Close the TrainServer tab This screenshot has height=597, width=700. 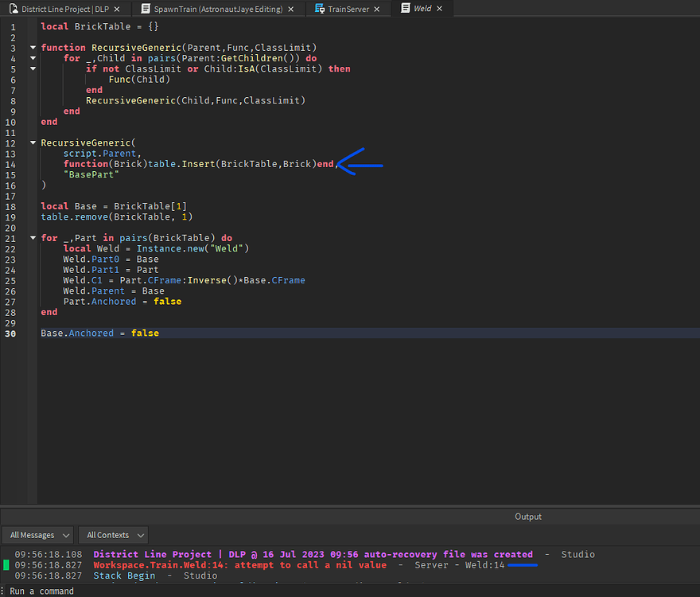[377, 9]
